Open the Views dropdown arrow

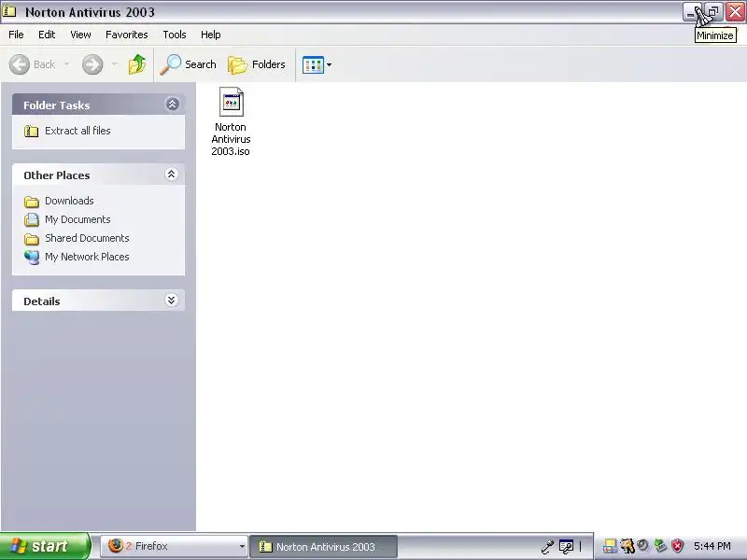click(x=329, y=64)
